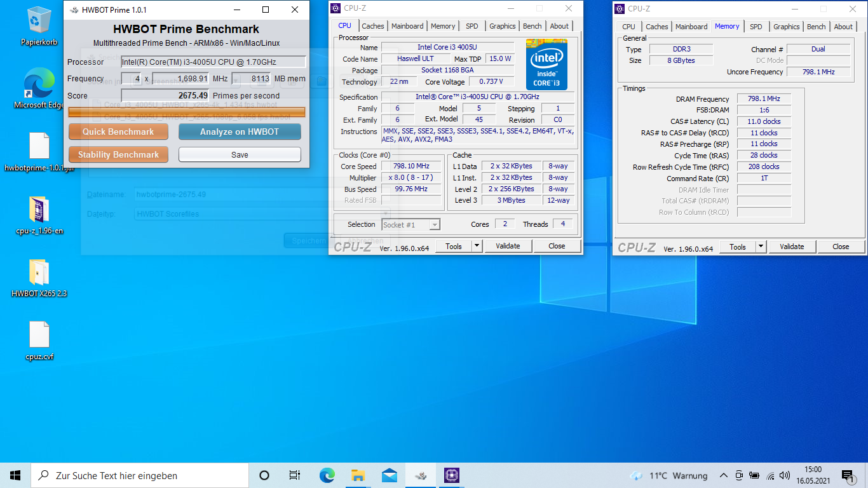Click the Level 3 cache value 3 MBytes
This screenshot has width=868, height=488.
click(512, 200)
